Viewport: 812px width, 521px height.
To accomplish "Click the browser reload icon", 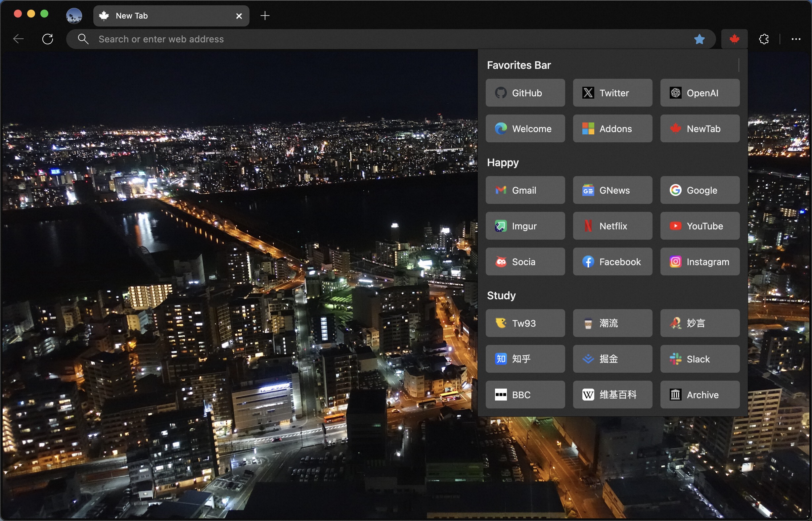I will coord(48,39).
